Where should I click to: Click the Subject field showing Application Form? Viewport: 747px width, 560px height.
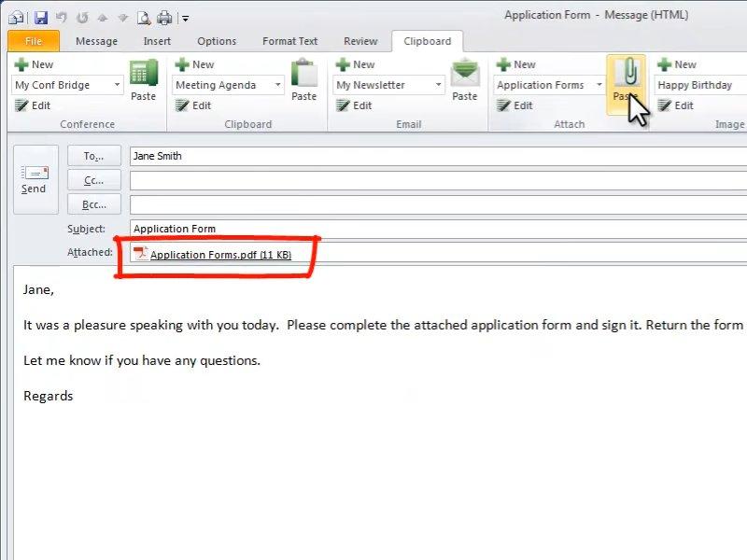tap(438, 229)
